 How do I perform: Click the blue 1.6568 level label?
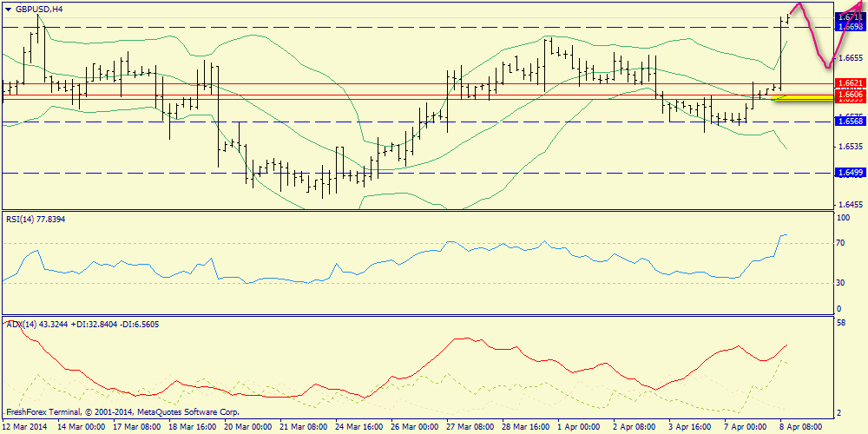pos(851,122)
